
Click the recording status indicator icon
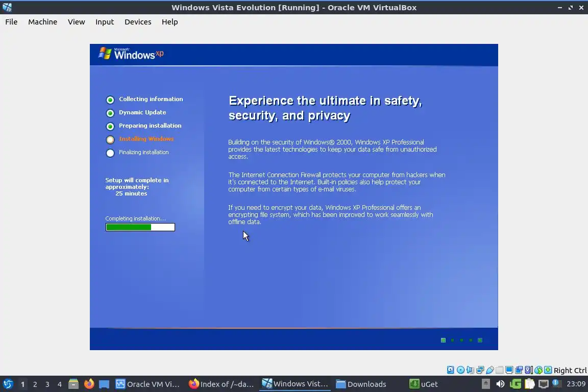click(519, 370)
